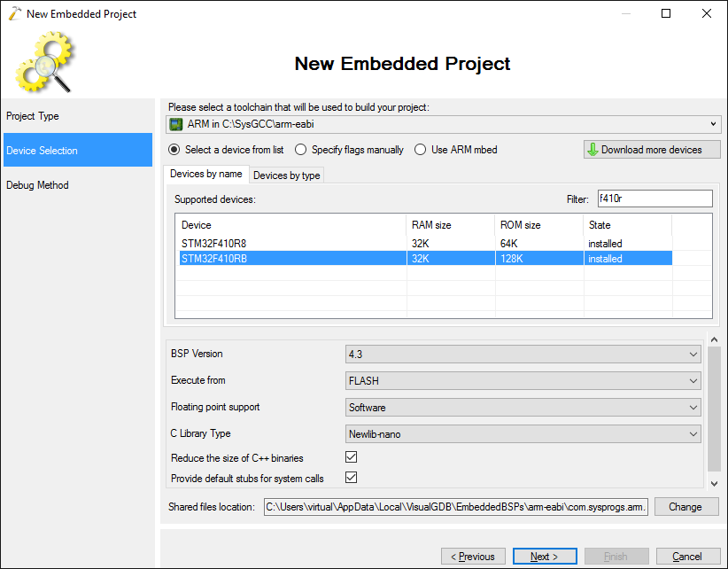Click the hammer icon in title bar
Image resolution: width=728 pixels, height=569 pixels.
coord(15,13)
